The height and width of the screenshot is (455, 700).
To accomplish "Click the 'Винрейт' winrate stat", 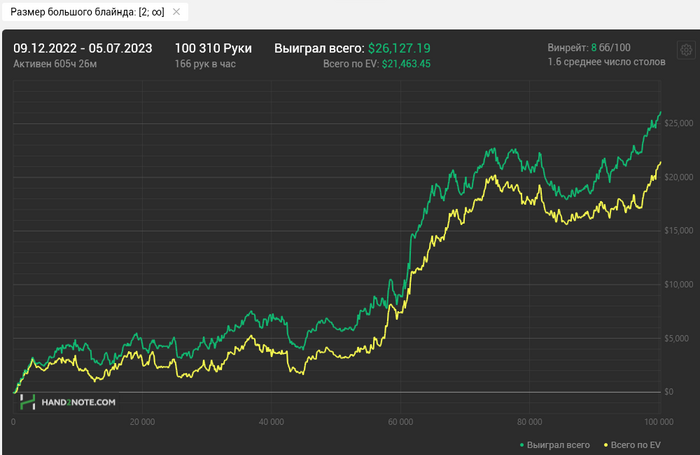I will (x=589, y=47).
